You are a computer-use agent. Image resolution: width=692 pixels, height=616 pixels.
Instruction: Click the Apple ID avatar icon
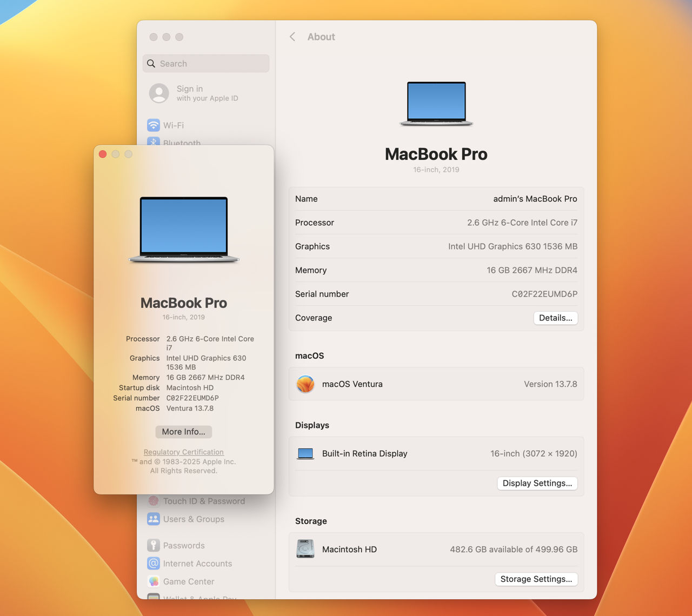(x=159, y=93)
